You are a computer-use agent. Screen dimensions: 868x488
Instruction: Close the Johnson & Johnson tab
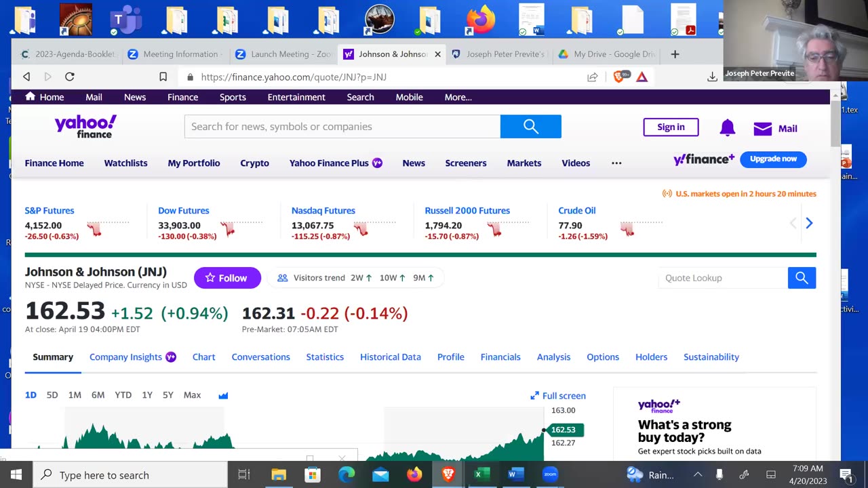437,54
